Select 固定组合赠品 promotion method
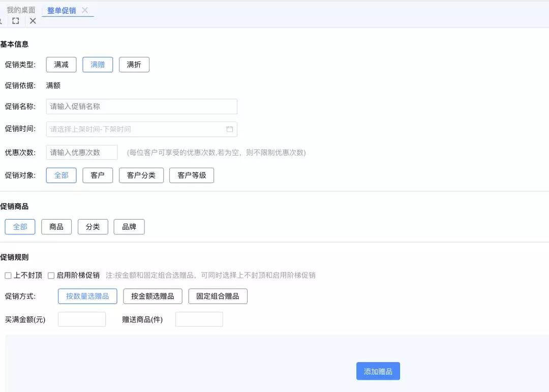The height and width of the screenshot is (392, 549). pyautogui.click(x=218, y=296)
